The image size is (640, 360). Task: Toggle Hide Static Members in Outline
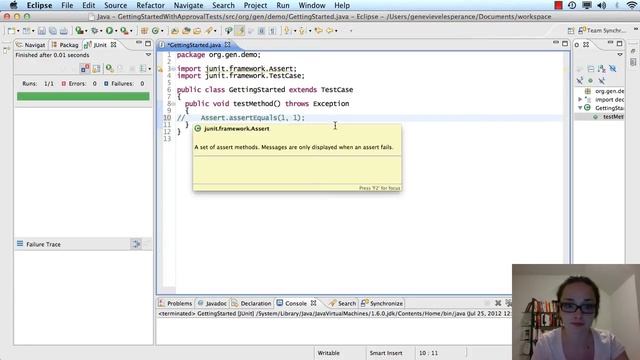[580, 80]
